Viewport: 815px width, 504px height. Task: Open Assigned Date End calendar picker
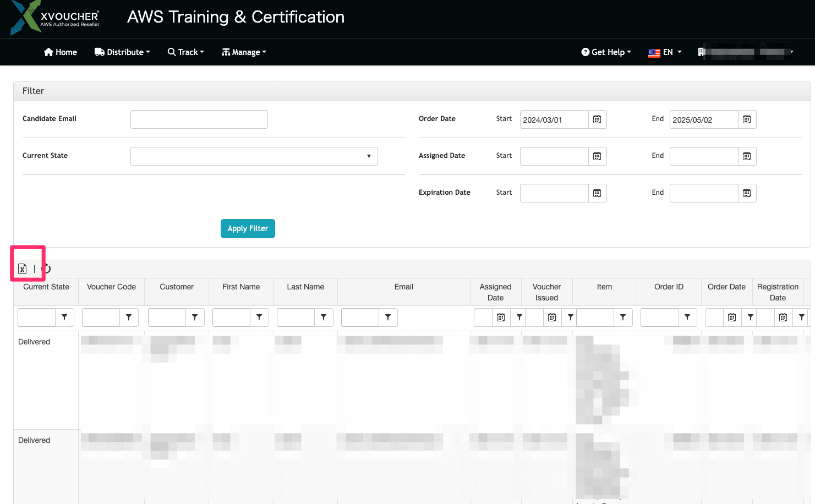tap(747, 156)
